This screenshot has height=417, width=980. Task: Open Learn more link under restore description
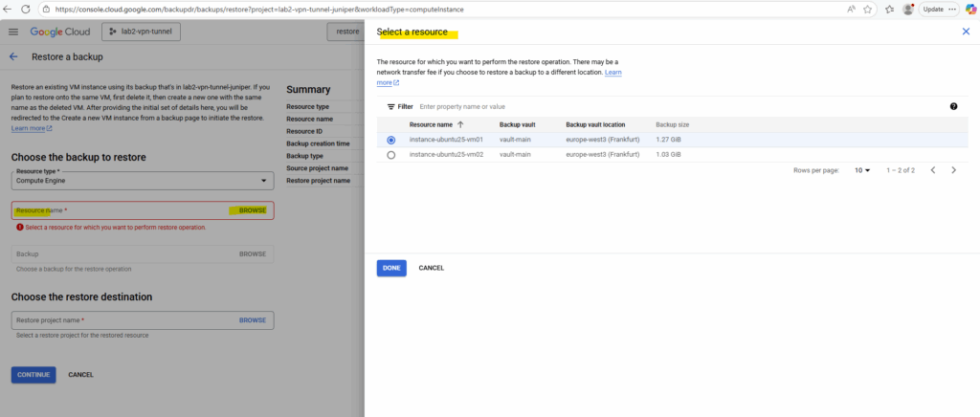(x=32, y=128)
